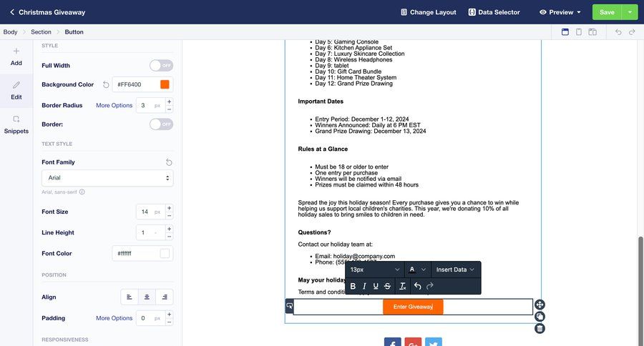
Task: Open the Data Selector
Action: click(494, 12)
